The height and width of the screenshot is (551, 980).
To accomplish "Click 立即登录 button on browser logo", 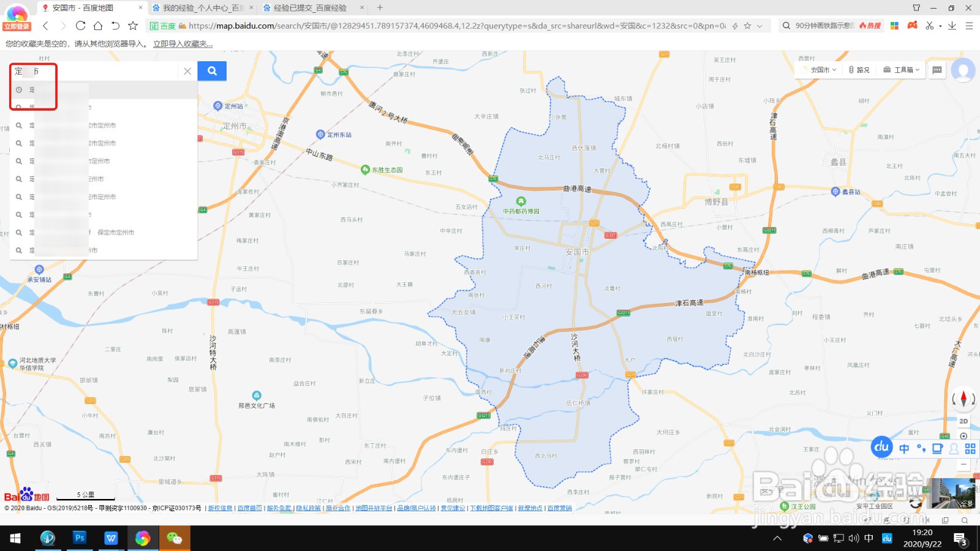I will tap(17, 26).
